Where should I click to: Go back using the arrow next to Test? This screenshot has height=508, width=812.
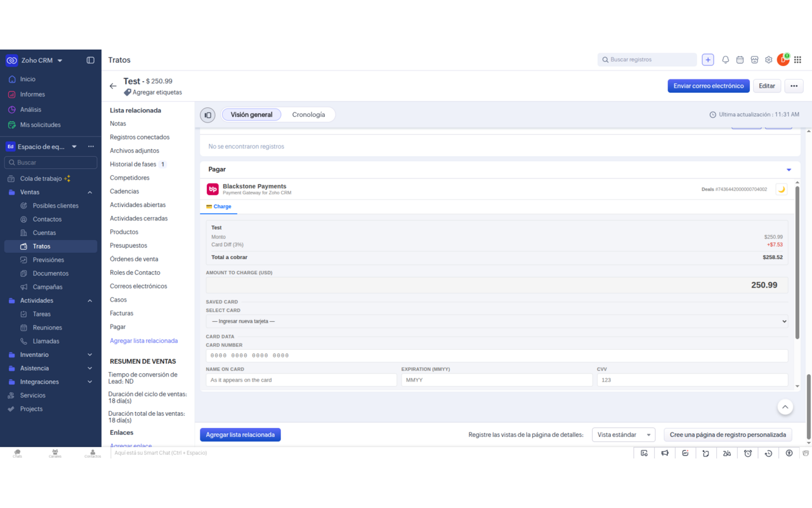[x=113, y=86]
